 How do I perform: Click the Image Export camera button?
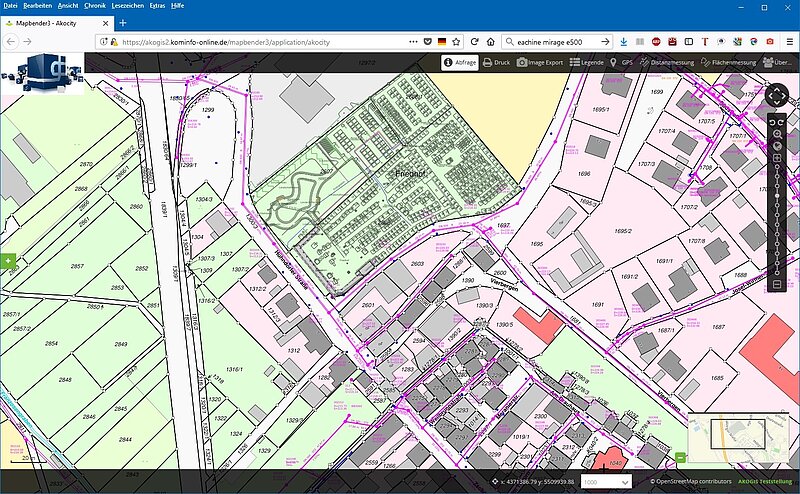[x=540, y=62]
